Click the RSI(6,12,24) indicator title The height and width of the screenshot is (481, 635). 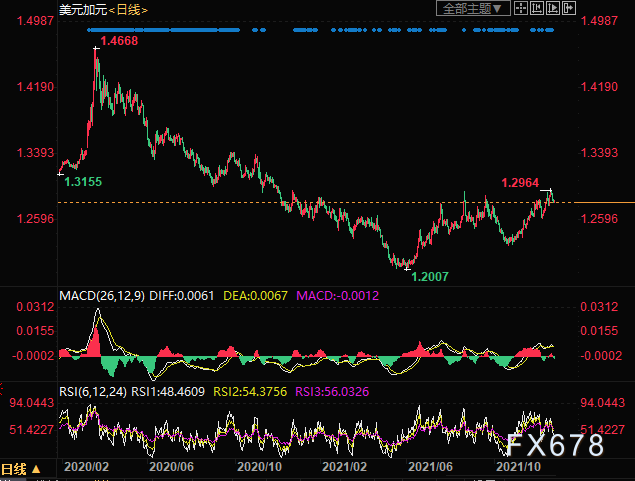pyautogui.click(x=93, y=392)
